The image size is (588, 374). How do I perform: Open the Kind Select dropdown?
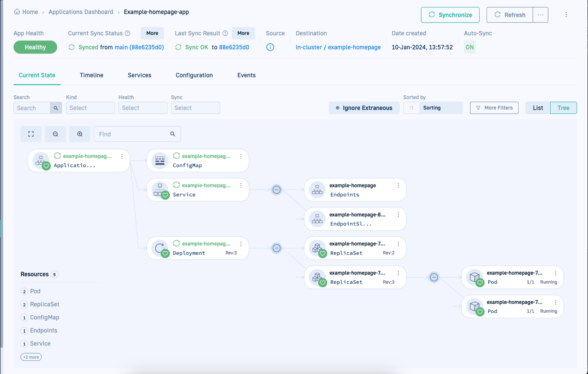(90, 108)
